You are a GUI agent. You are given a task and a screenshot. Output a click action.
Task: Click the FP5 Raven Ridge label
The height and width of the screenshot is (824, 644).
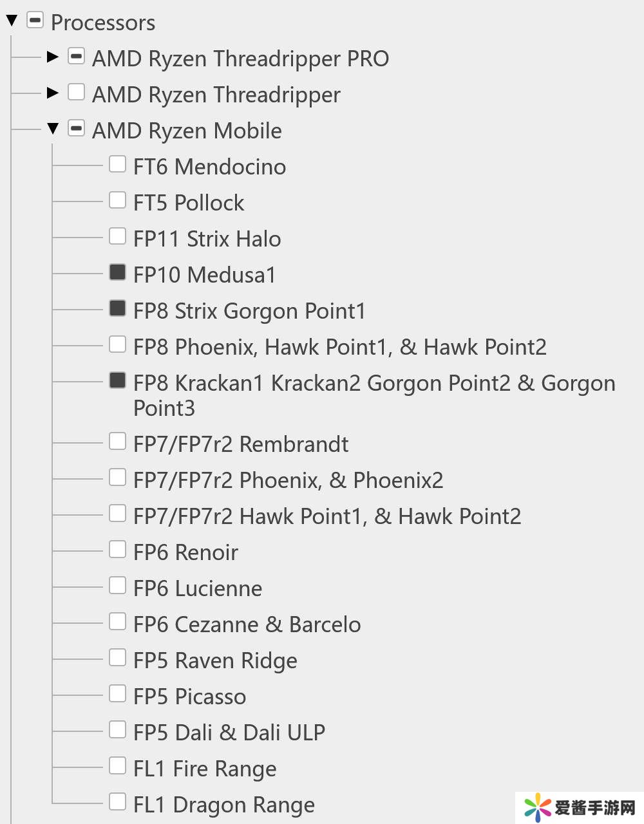tap(215, 660)
